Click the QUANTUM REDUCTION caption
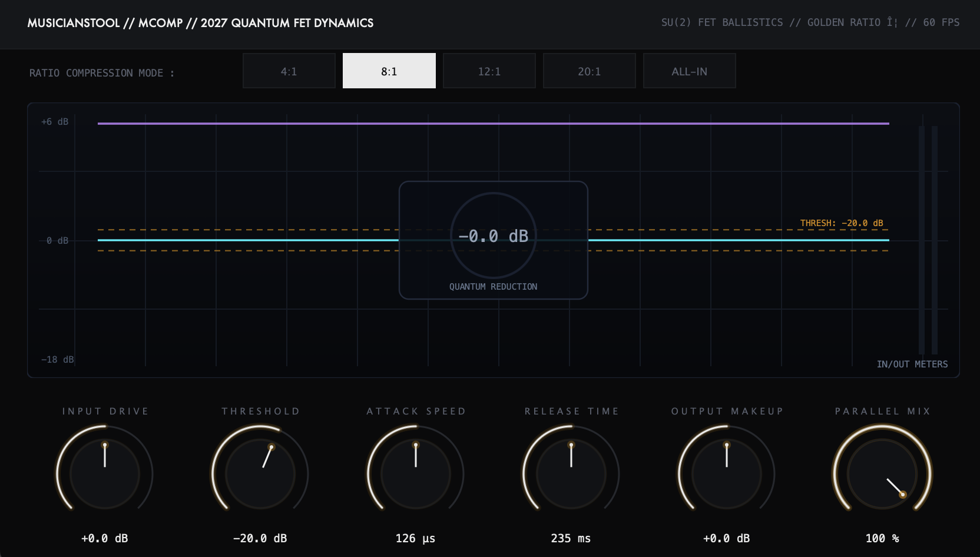This screenshot has width=980, height=557. coord(494,287)
